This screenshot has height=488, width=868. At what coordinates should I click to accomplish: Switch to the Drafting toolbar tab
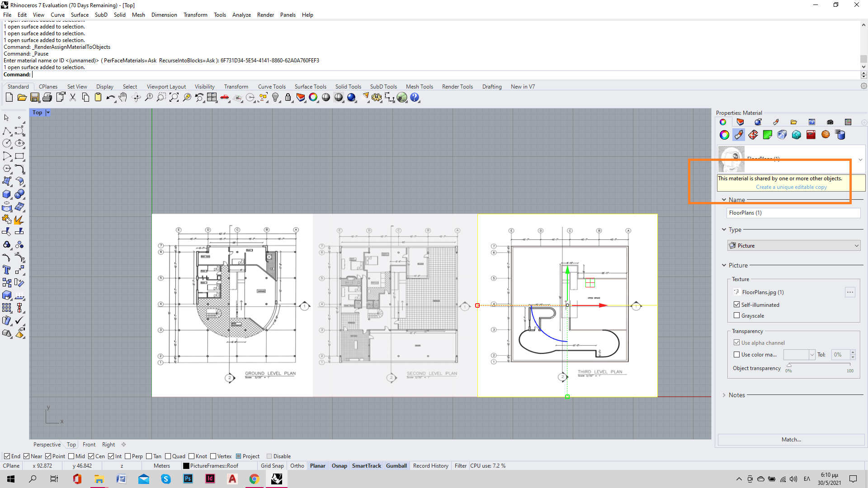(x=492, y=87)
